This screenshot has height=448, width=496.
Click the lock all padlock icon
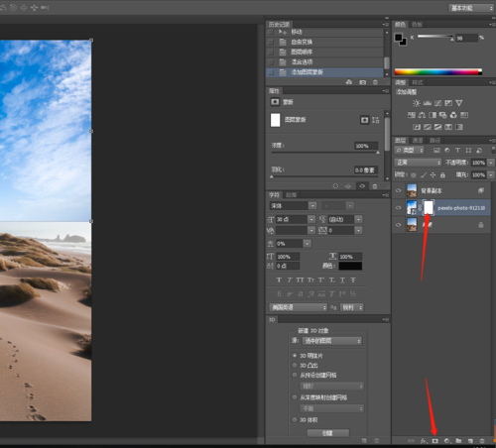[442, 174]
